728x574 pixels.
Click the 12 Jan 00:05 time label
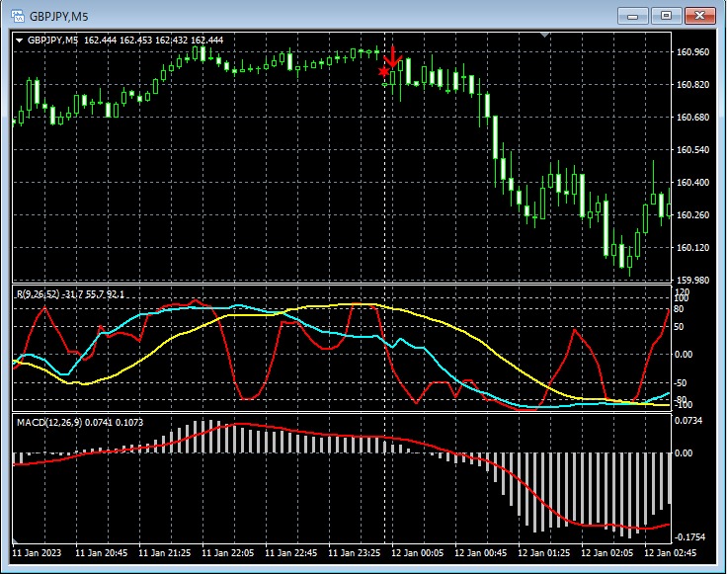pos(419,552)
